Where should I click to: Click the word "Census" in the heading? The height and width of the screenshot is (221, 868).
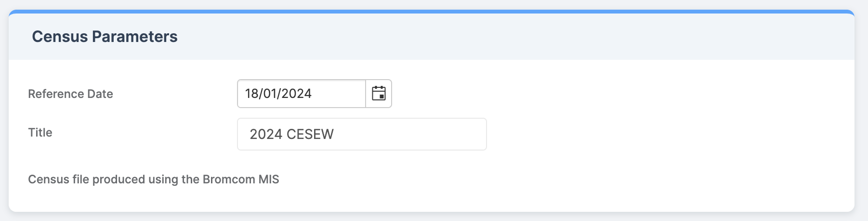click(60, 37)
